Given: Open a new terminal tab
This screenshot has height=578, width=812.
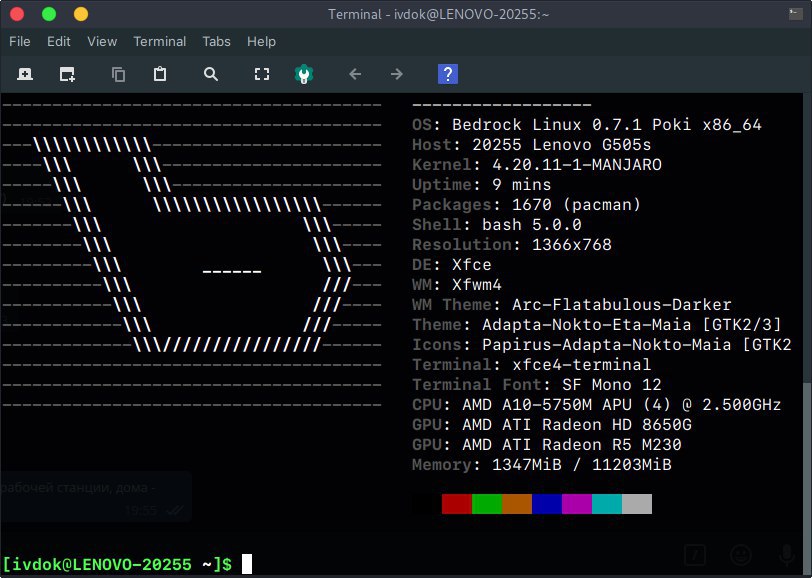Looking at the screenshot, I should click(25, 74).
